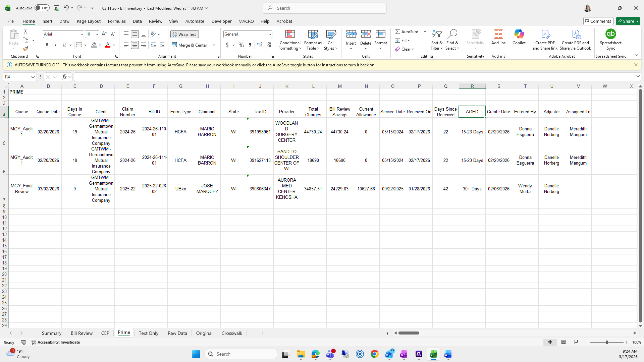Image resolution: width=644 pixels, height=362 pixels.
Task: Expand the Name Box dropdown
Action: (x=33, y=77)
